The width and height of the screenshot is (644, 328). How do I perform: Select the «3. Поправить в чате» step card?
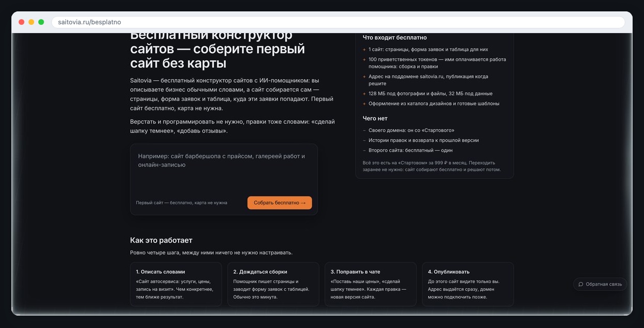(371, 284)
